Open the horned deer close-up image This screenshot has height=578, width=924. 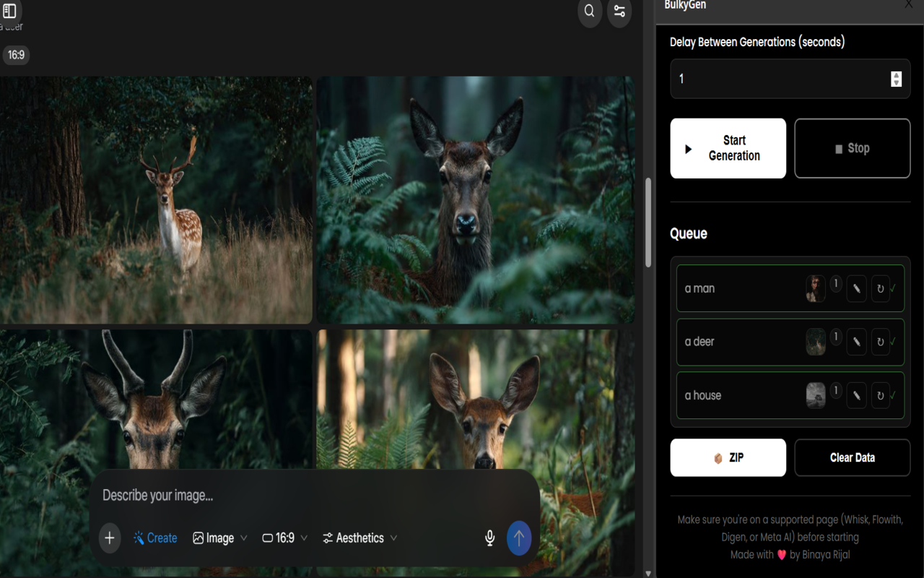tap(156, 400)
